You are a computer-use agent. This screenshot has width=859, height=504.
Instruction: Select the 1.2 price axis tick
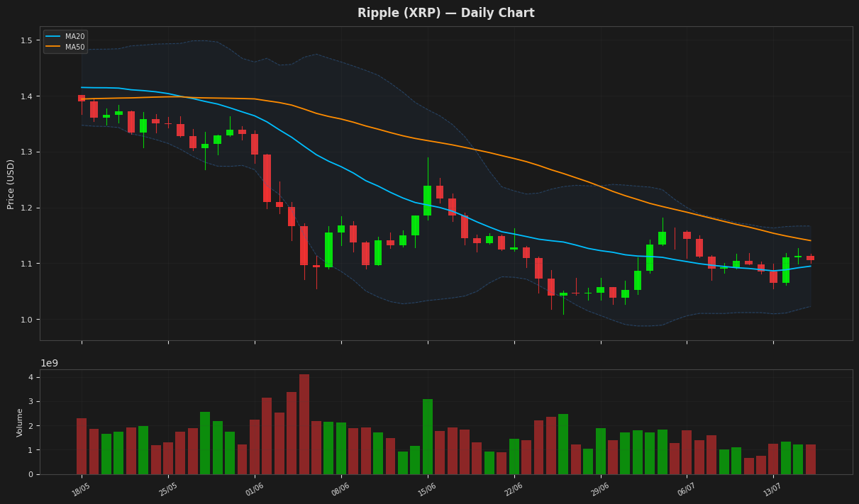(26, 208)
